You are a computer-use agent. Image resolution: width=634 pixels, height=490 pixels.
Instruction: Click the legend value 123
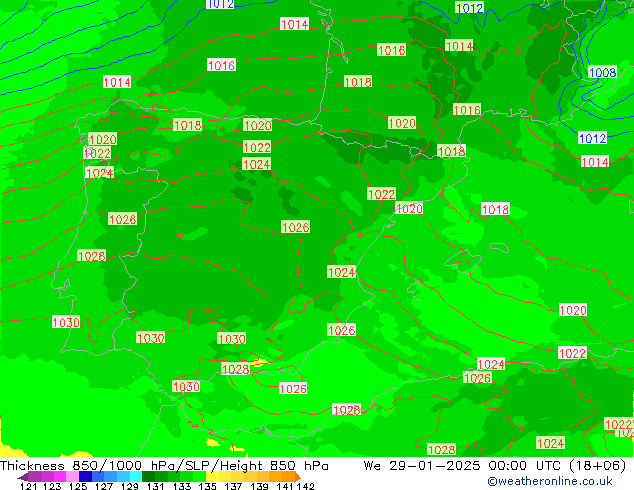click(52, 486)
